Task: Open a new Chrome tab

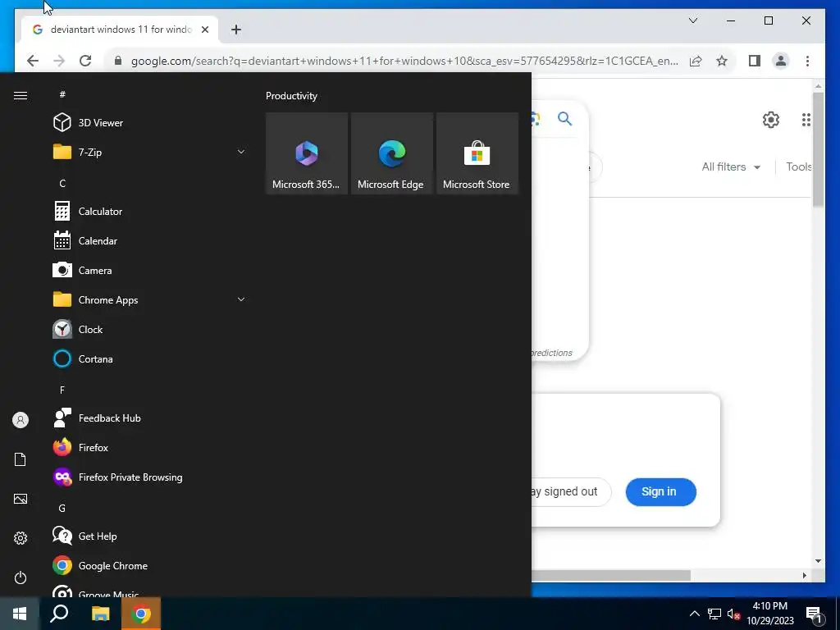Action: pos(236,30)
